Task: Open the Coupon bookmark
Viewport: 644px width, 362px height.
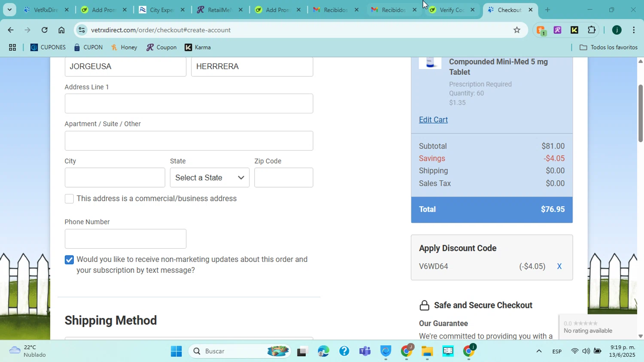Action: click(x=161, y=47)
